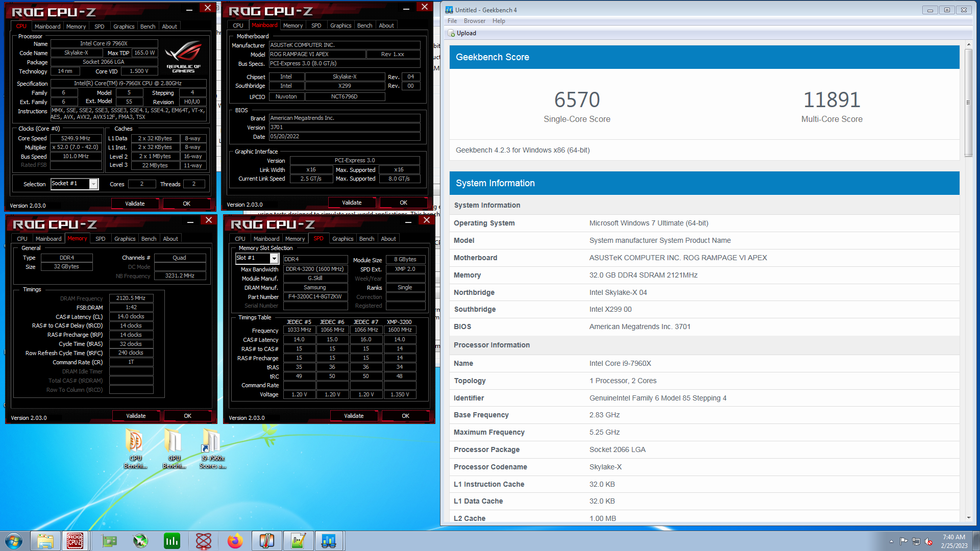Switch to Mainboard tab in top-left CPU-Z window
Viewport: 980px width, 551px height.
pyautogui.click(x=47, y=27)
